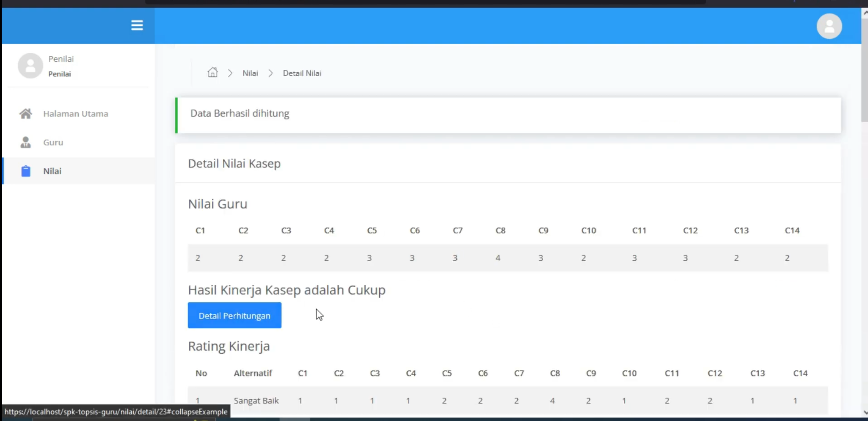Click the Alternatif column header
The height and width of the screenshot is (421, 868).
(253, 373)
